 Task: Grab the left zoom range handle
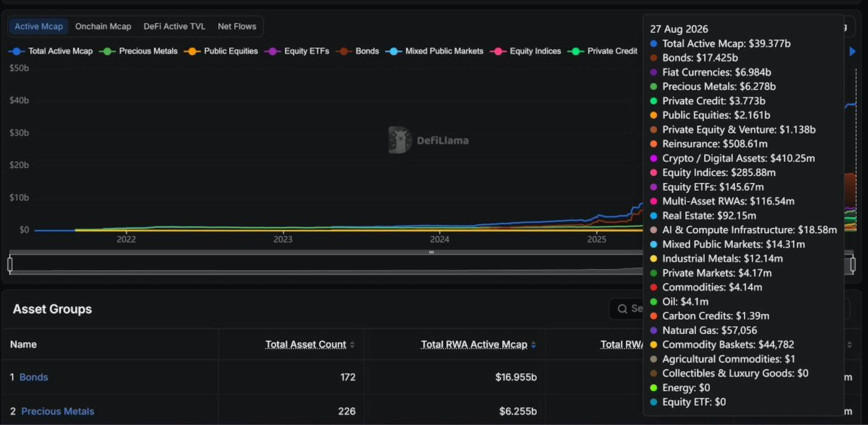(x=10, y=264)
